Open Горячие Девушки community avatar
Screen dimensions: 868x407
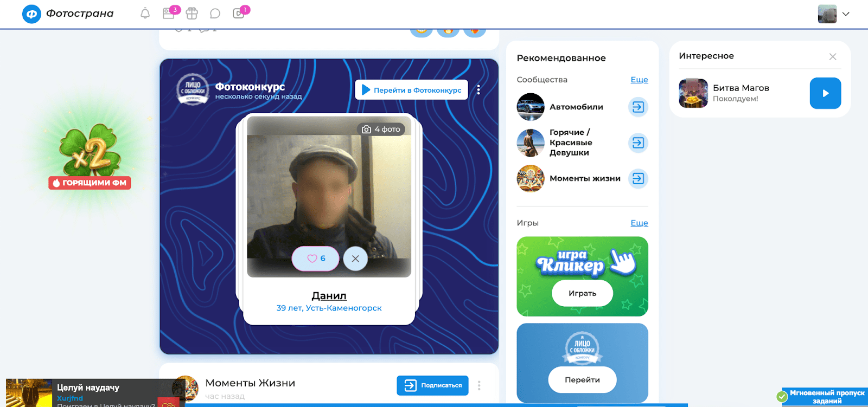[x=531, y=143]
